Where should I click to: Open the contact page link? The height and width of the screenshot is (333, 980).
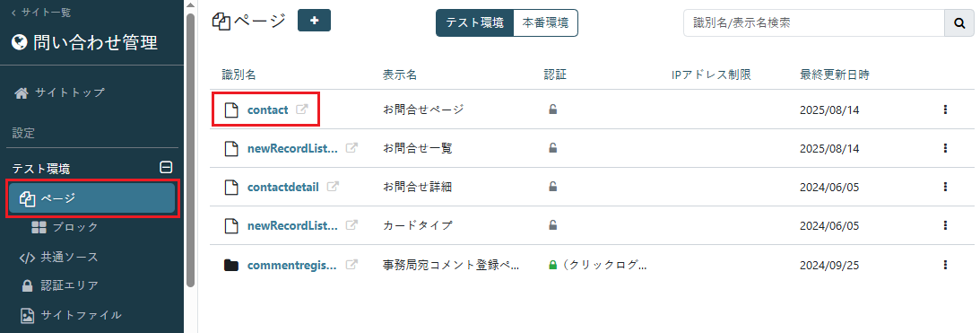267,110
